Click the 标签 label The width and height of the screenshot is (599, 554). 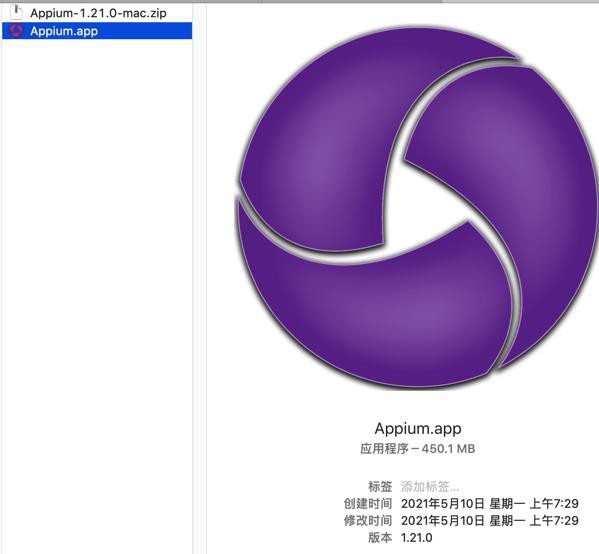[x=380, y=487]
